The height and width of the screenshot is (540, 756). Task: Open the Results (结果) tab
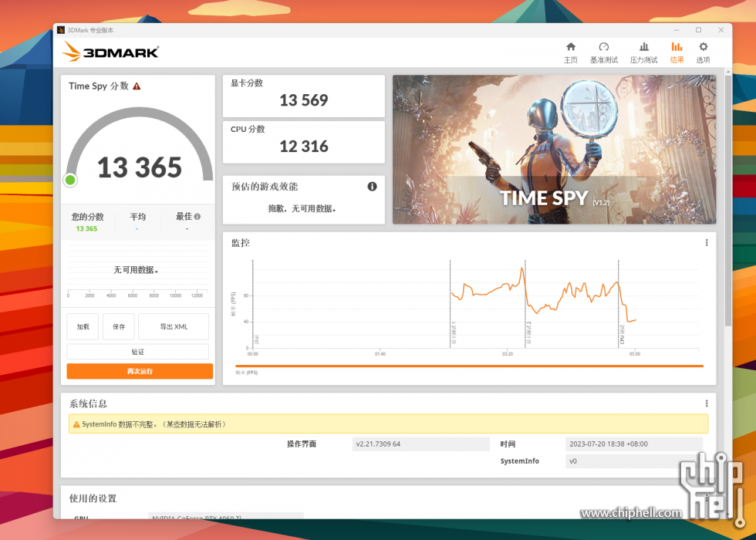tap(677, 53)
